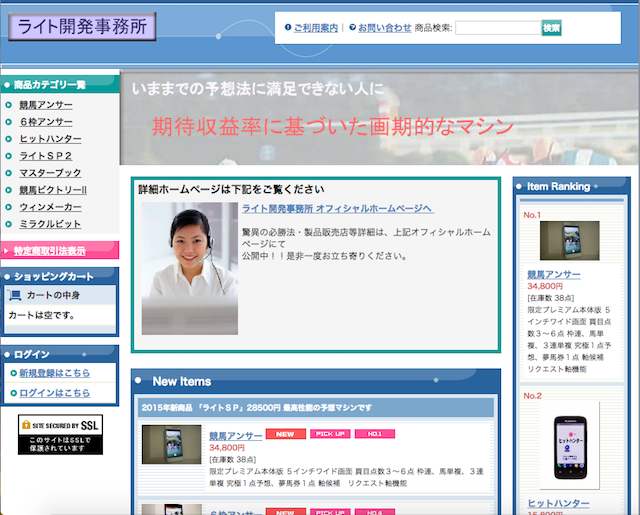The width and height of the screenshot is (640, 515).
Task: Select the 2015年新商品 ライトＳＰ announcement text
Action: pos(256,407)
